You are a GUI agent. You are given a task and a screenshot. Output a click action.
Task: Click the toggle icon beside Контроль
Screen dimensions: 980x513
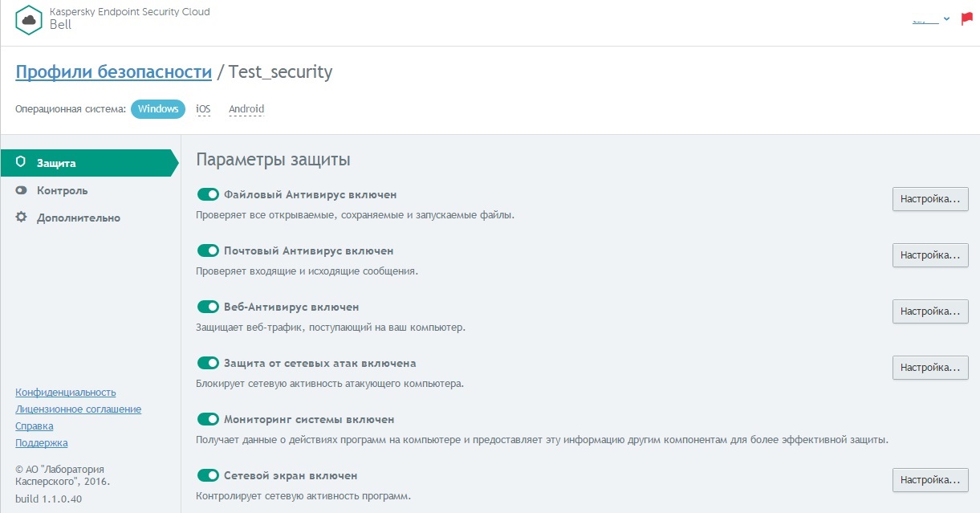coord(21,190)
